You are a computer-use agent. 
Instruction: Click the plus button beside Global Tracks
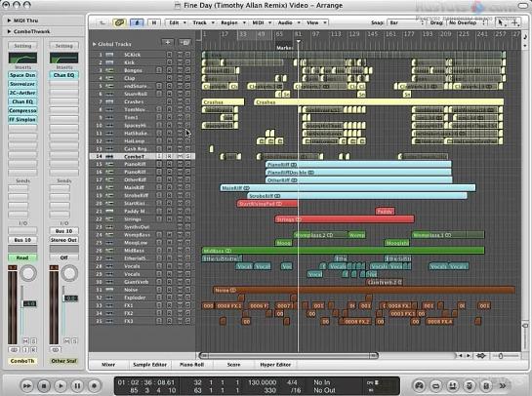pyautogui.click(x=168, y=42)
